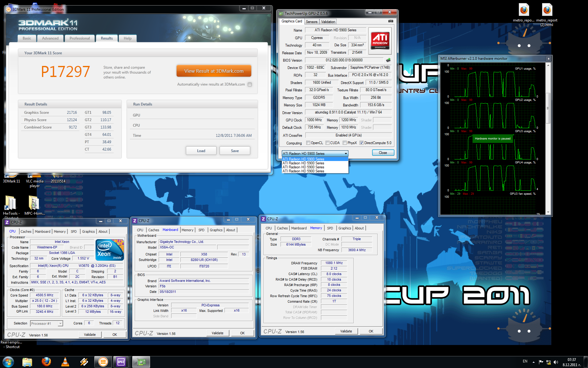Switch to the Sensors tab in GPU-Z

click(x=311, y=22)
